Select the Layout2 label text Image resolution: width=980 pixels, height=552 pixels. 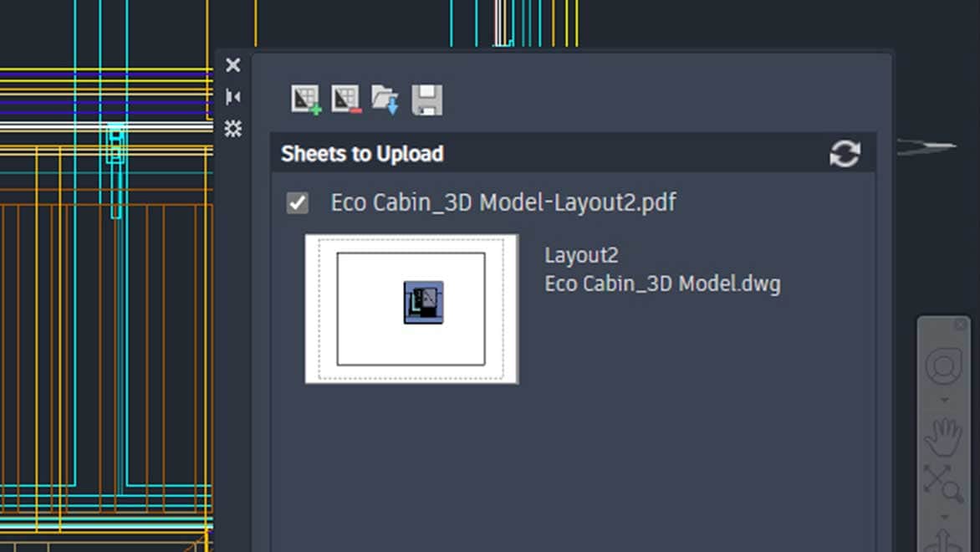[x=580, y=254]
